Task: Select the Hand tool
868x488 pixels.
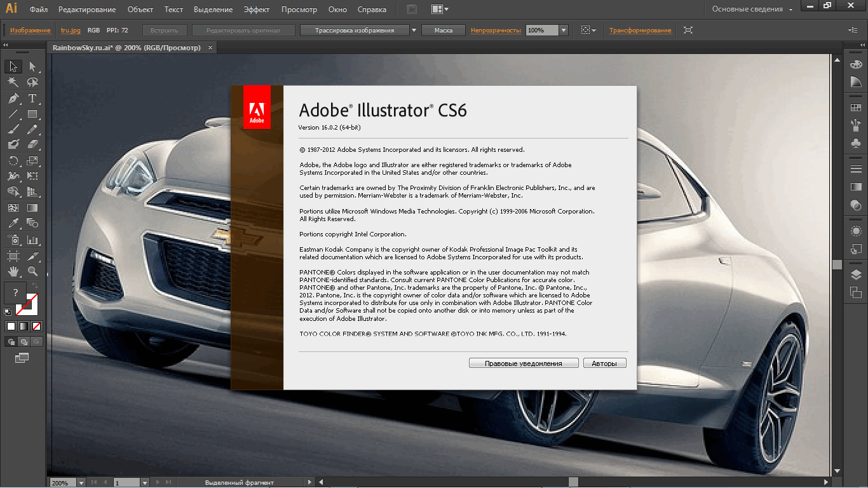Action: tap(13, 271)
